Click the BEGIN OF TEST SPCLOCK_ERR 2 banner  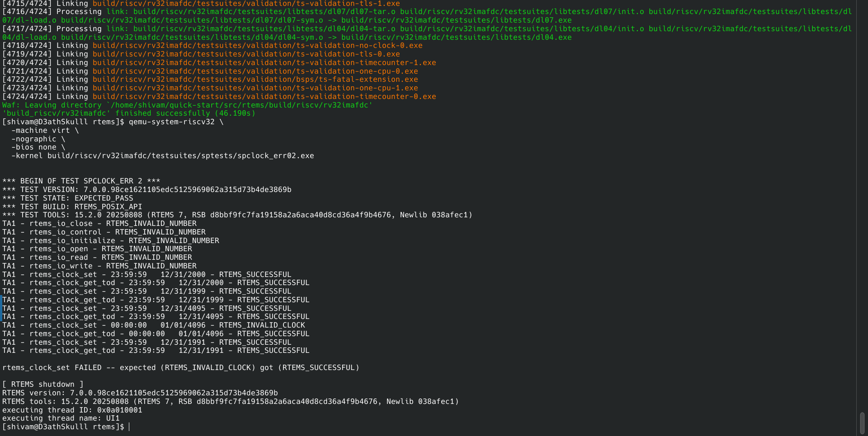tap(81, 181)
